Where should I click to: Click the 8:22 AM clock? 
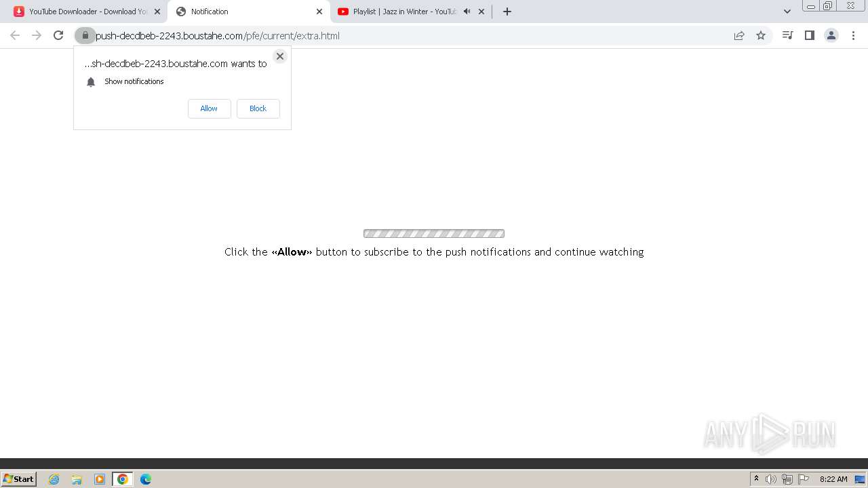click(833, 479)
